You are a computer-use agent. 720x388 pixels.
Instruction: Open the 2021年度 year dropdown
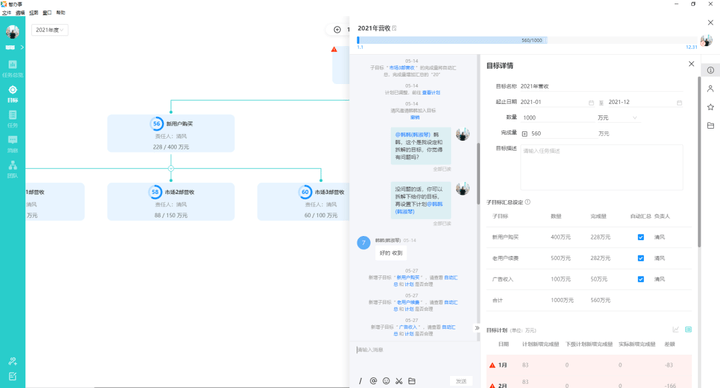tap(50, 30)
